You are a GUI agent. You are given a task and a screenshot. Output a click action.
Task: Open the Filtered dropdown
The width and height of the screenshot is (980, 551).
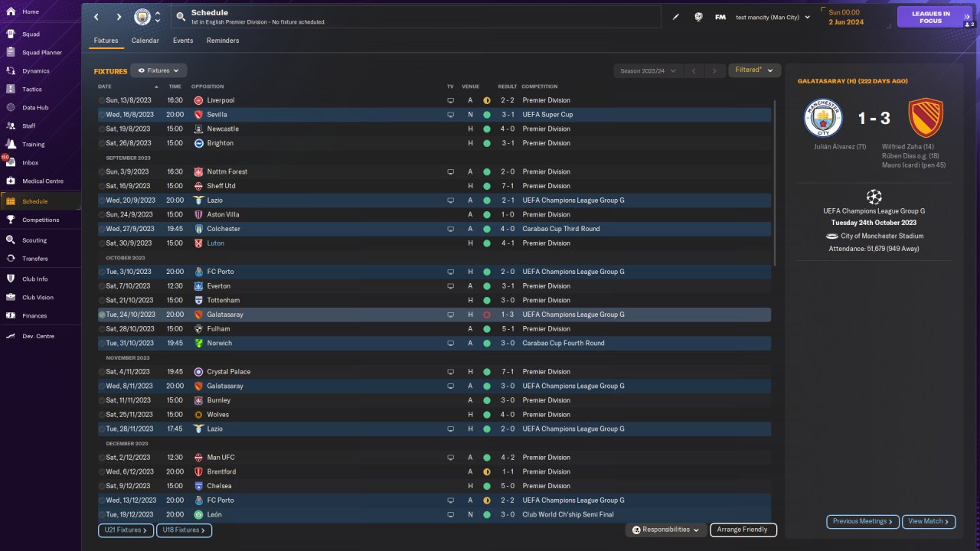click(x=754, y=70)
